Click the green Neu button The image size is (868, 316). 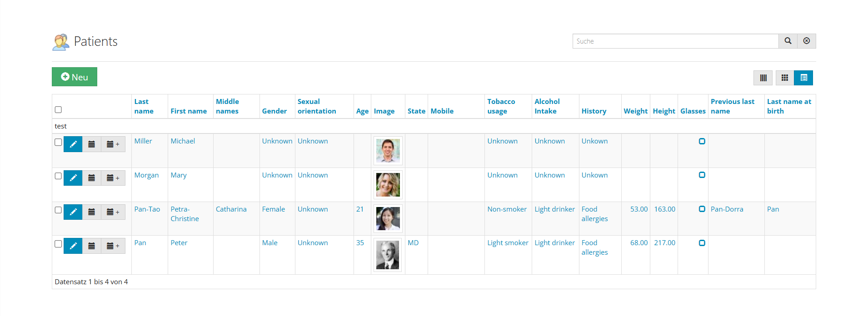pyautogui.click(x=75, y=77)
